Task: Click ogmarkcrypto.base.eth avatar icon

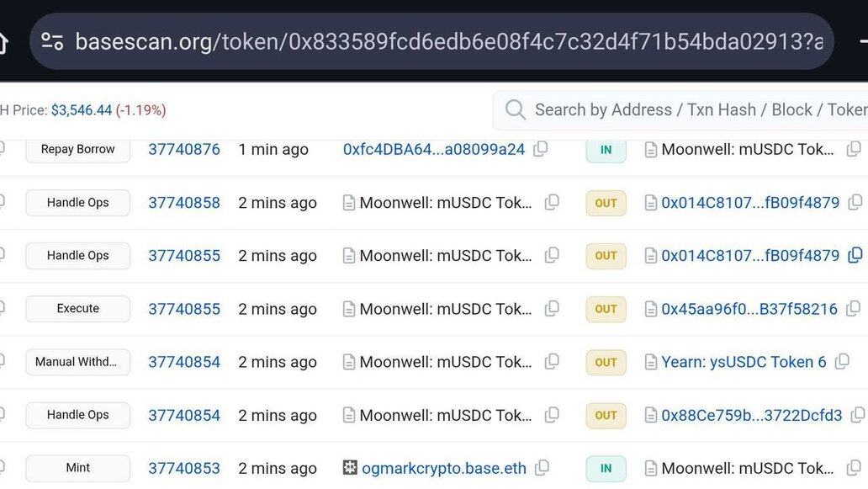Action: pyautogui.click(x=350, y=468)
